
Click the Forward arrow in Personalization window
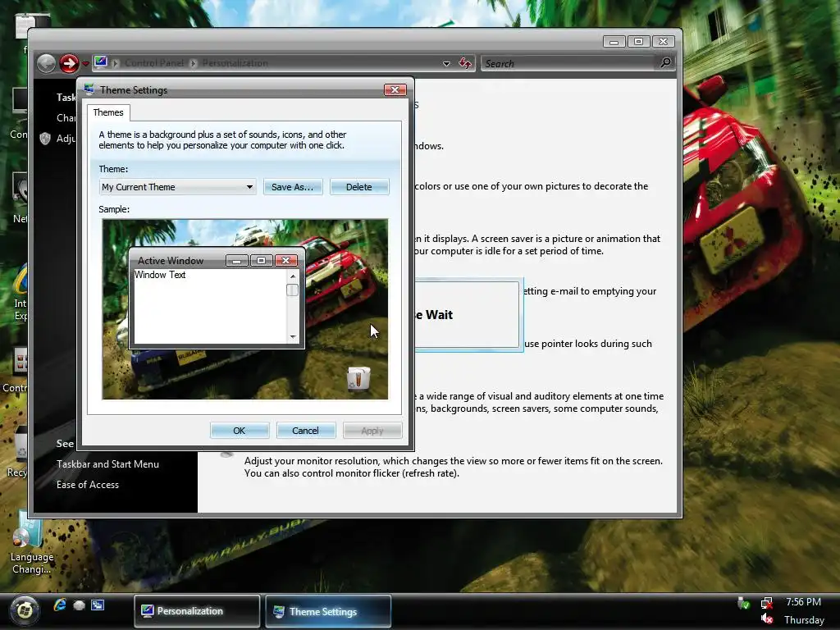pos(69,64)
